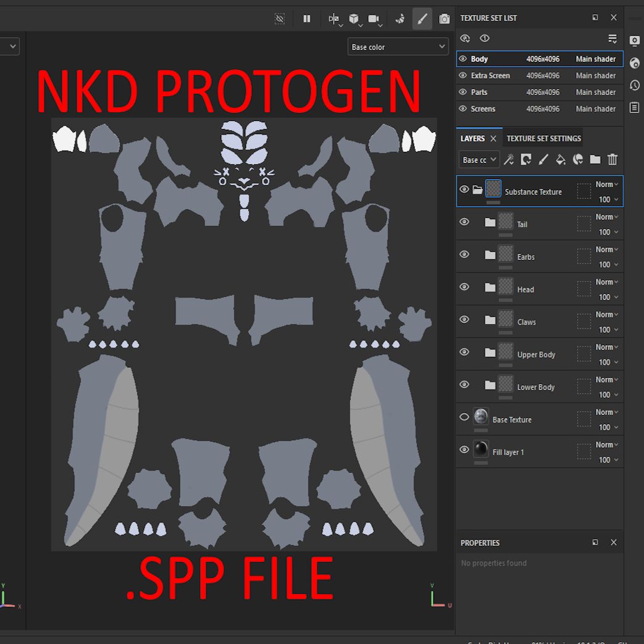The width and height of the screenshot is (644, 644).
Task: Switch to the TEXTURE SET SETTINGS tab
Action: coord(543,138)
